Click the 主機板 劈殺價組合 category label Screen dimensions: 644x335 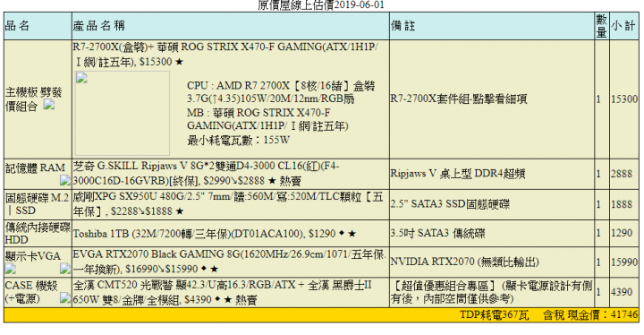click(x=33, y=99)
